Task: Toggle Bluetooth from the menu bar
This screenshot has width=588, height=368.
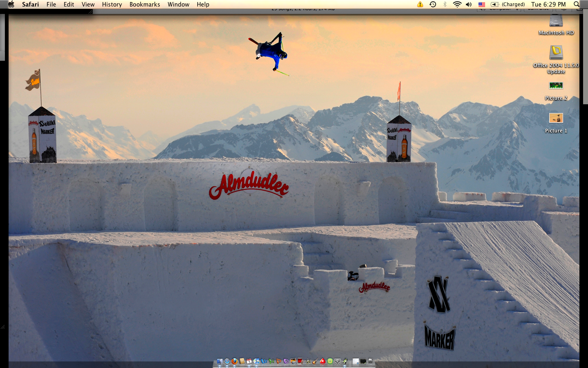Action: 444,4
